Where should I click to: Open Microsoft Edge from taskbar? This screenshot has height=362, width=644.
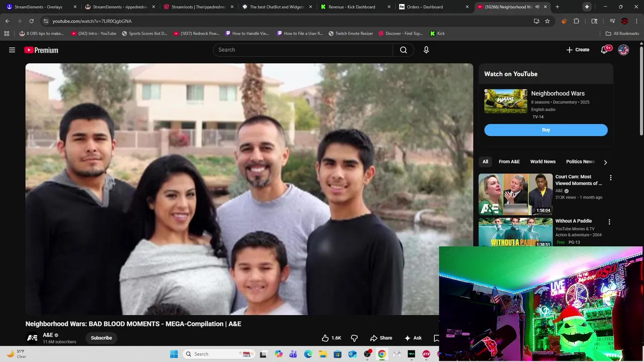[x=308, y=354]
